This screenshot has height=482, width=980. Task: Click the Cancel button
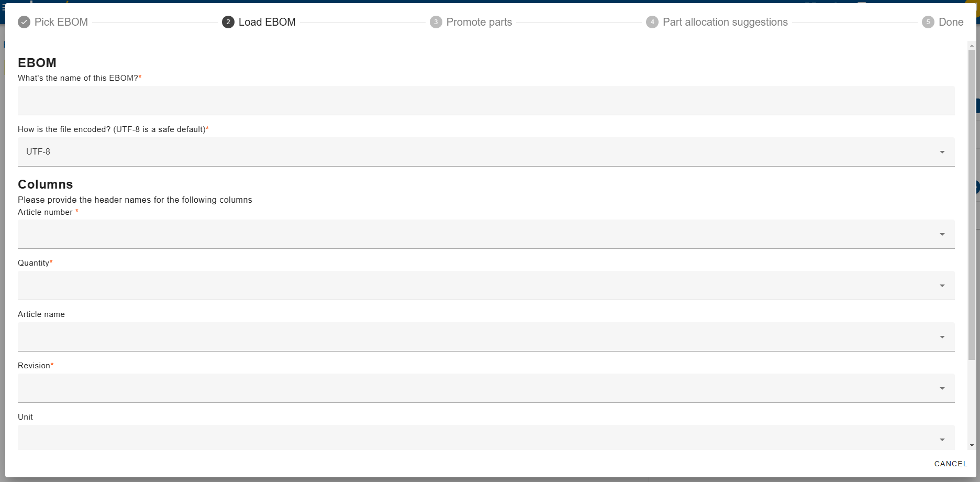951,464
